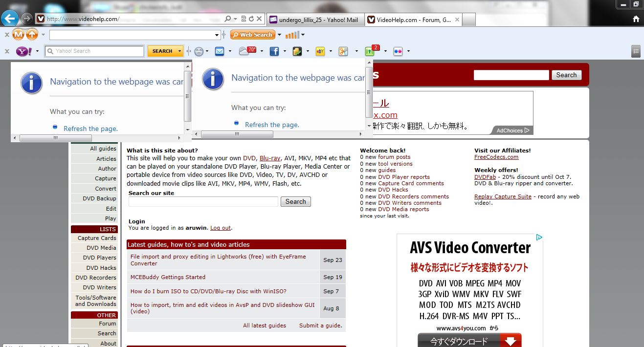The width and height of the screenshot is (644, 347).
Task: Click the orange Web Search button
Action: pyautogui.click(x=253, y=35)
